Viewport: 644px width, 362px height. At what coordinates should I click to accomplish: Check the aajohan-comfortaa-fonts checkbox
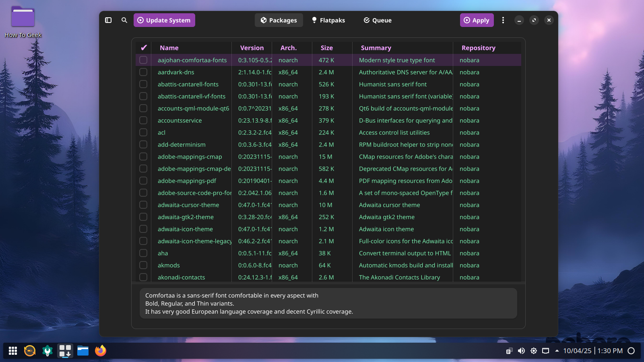[x=143, y=60]
